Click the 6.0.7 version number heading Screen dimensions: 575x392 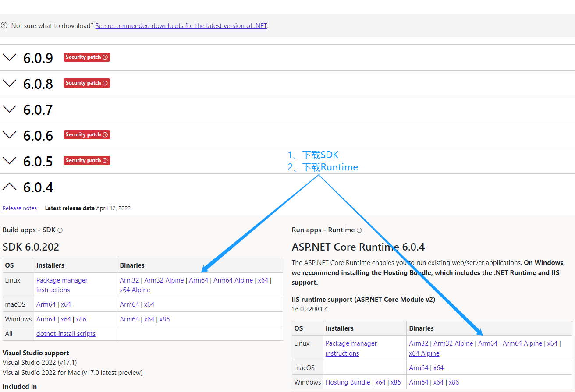coord(38,109)
